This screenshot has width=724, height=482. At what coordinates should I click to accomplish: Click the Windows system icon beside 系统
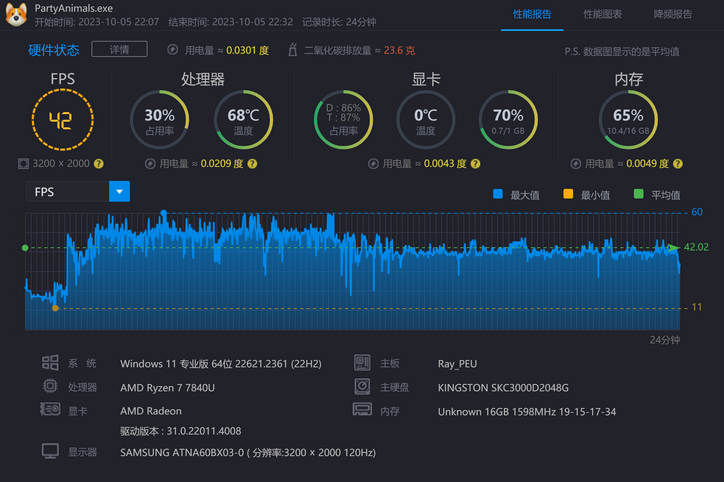coord(50,363)
